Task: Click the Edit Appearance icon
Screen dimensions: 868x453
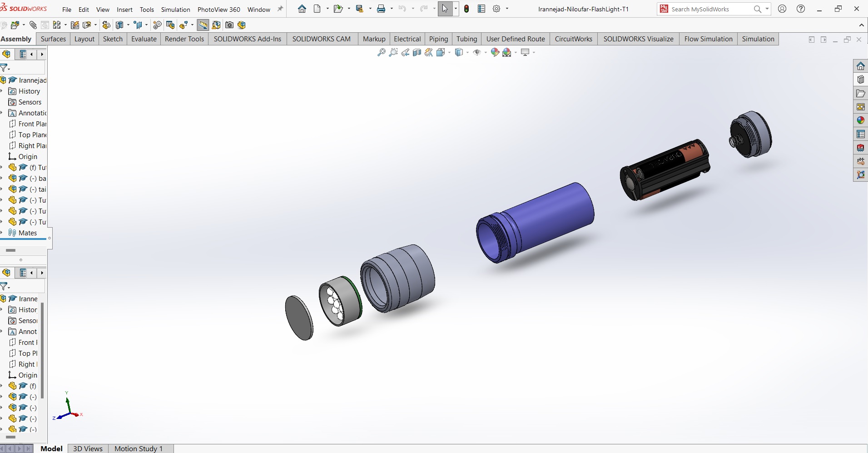Action: coord(495,53)
